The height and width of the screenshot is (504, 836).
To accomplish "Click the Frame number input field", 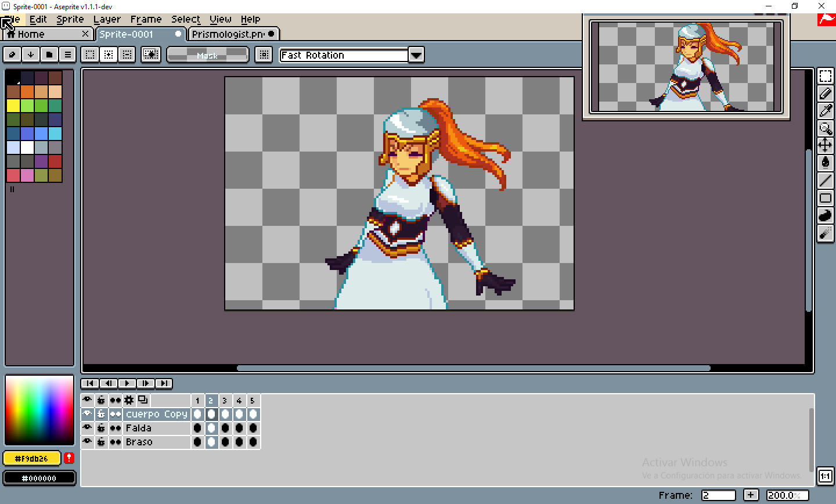I will tap(719, 495).
